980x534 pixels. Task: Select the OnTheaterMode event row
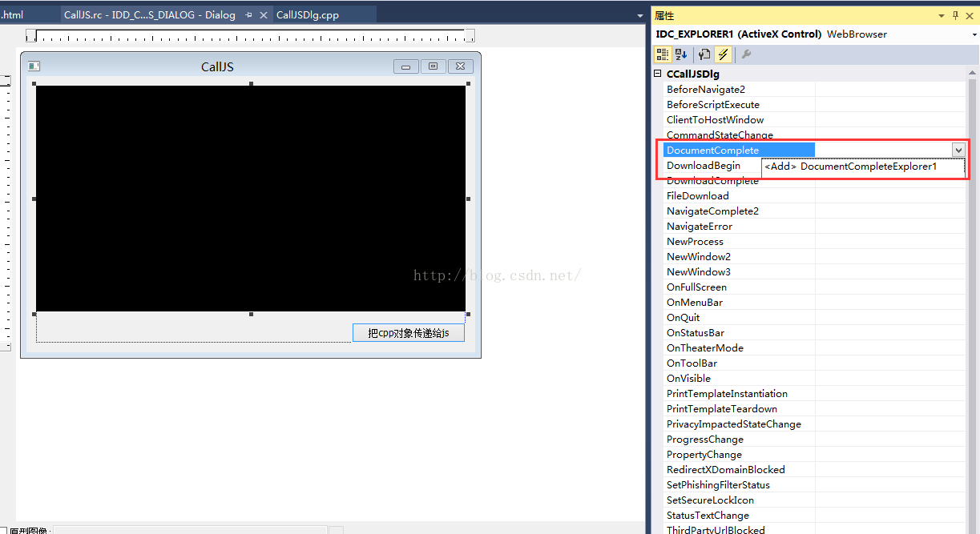click(814, 348)
